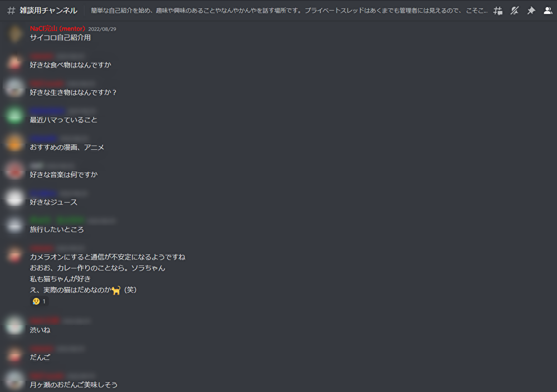Screen dimensions: 557x392
Task: Open the Threads icon in the header
Action: pyautogui.click(x=497, y=11)
